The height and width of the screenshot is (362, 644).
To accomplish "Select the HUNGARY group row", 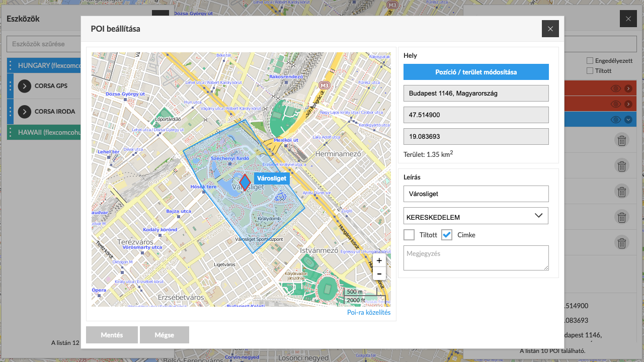I will click(x=44, y=65).
